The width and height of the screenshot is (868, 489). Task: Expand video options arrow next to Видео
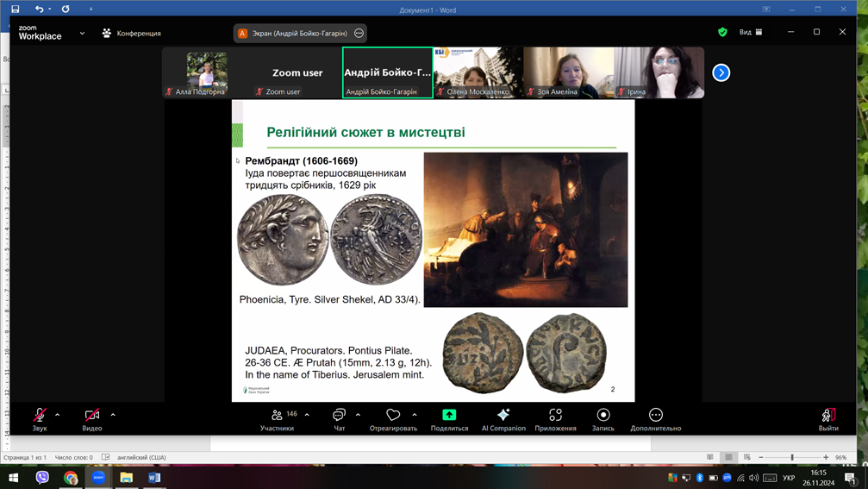coord(113,415)
